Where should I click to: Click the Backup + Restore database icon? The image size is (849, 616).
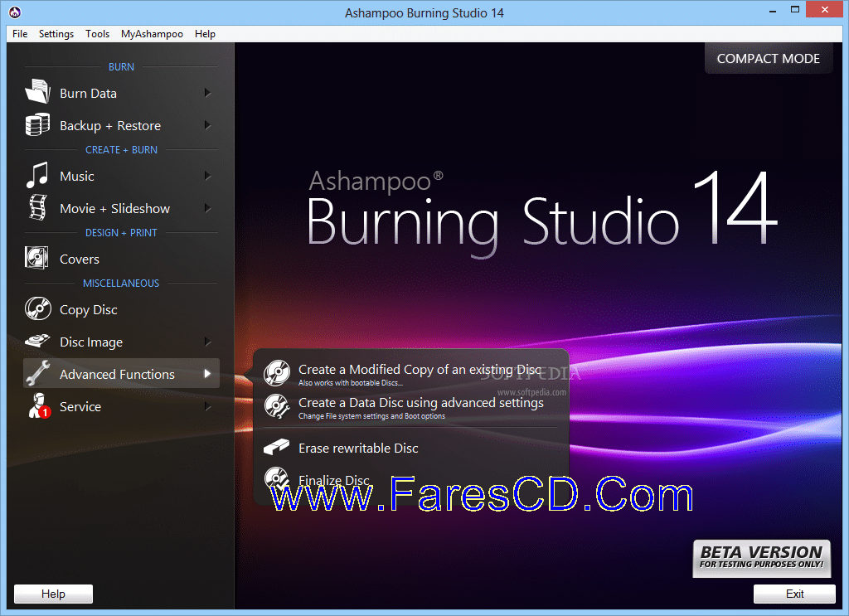pyautogui.click(x=37, y=124)
